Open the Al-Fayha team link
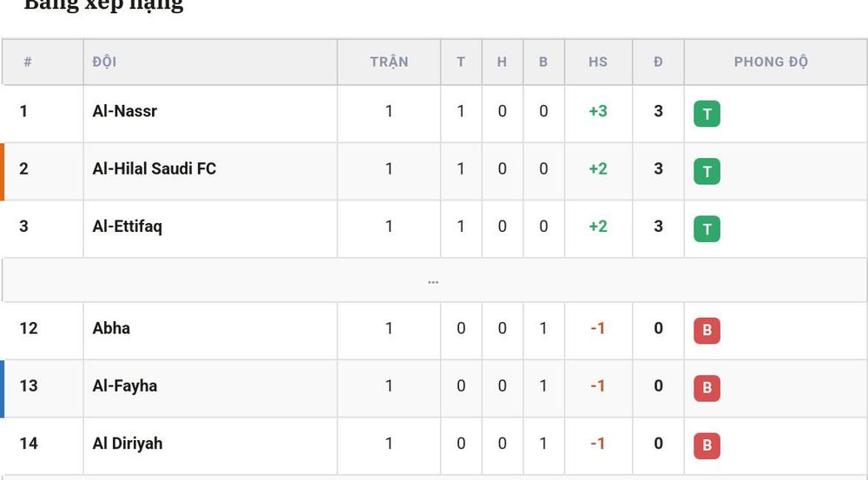This screenshot has height=480, width=868. [x=124, y=386]
